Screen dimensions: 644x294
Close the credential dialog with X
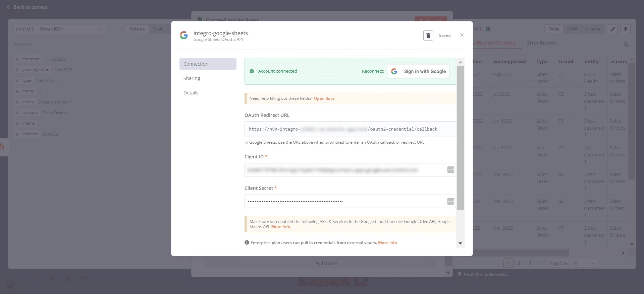pos(462,35)
